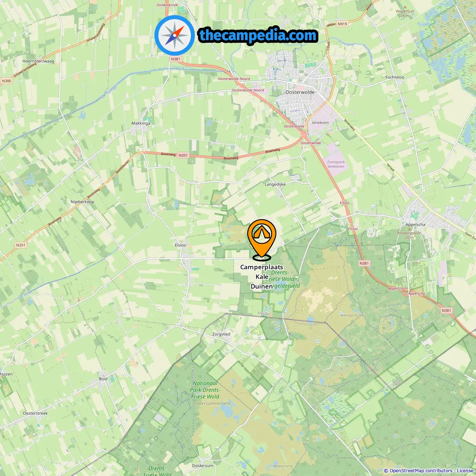The image size is (476, 476).
Task: Click the Boijl village label
Action: (103, 379)
